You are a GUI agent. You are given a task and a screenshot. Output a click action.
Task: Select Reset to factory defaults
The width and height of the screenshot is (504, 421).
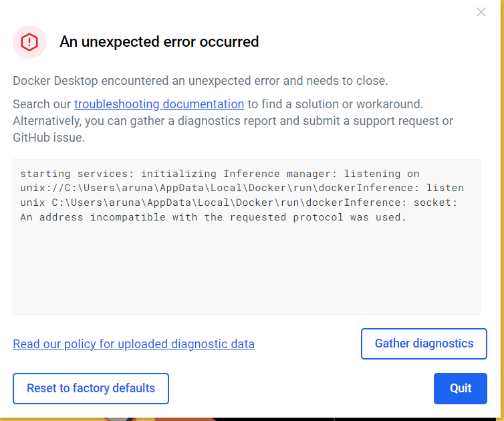pos(91,388)
